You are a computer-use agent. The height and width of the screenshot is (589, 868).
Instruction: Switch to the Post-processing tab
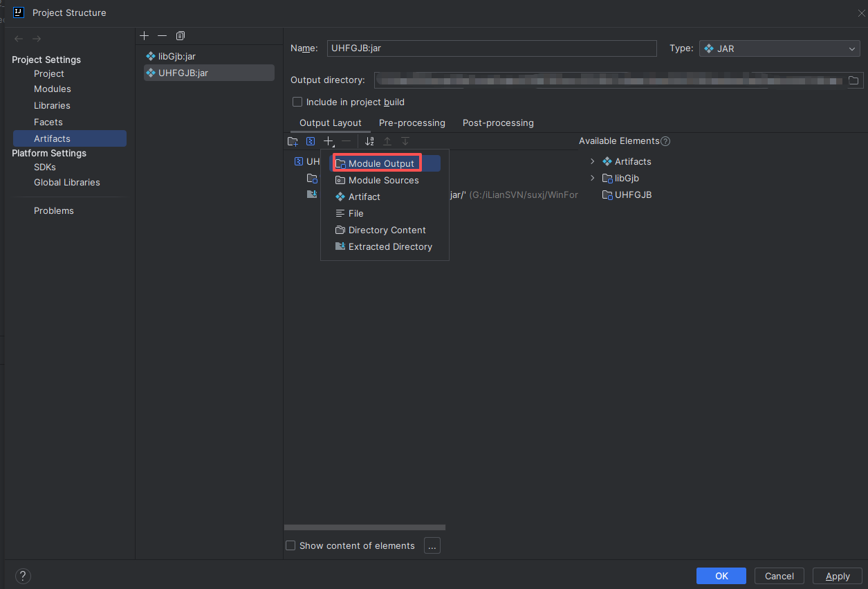pyautogui.click(x=498, y=123)
